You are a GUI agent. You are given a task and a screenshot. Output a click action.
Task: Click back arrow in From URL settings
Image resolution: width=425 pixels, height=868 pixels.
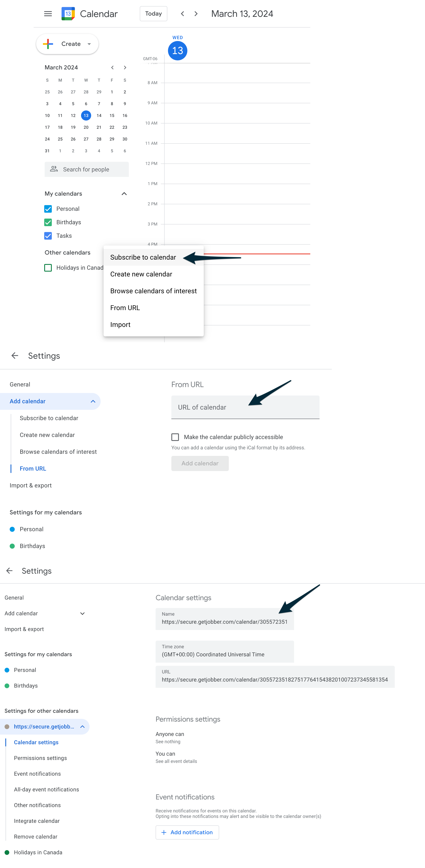click(15, 356)
